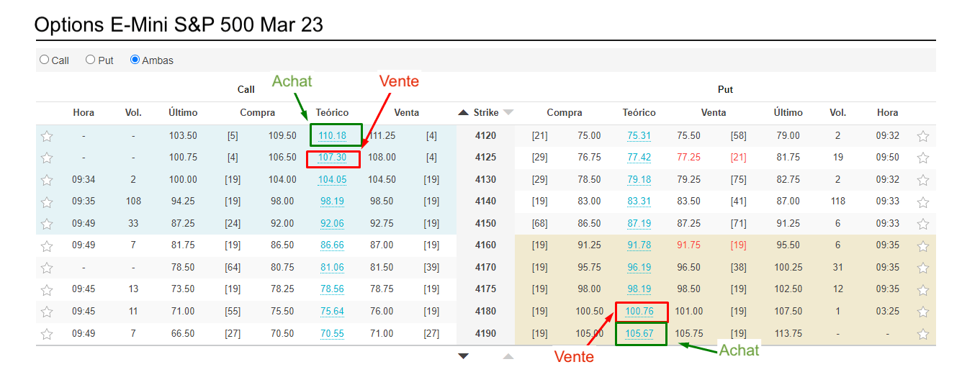Click right-side star for 4180 put
The image size is (980, 367).
[x=923, y=312]
